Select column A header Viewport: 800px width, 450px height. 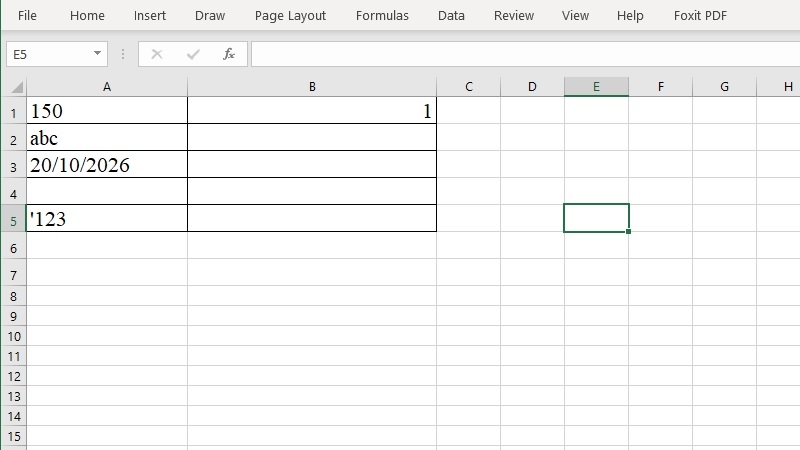[107, 87]
